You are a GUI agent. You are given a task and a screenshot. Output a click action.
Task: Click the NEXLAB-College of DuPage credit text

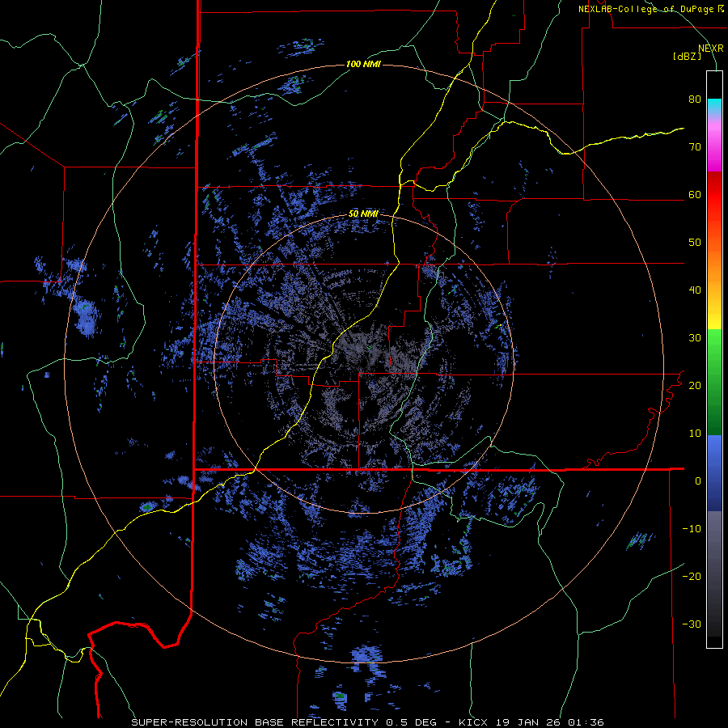point(646,9)
